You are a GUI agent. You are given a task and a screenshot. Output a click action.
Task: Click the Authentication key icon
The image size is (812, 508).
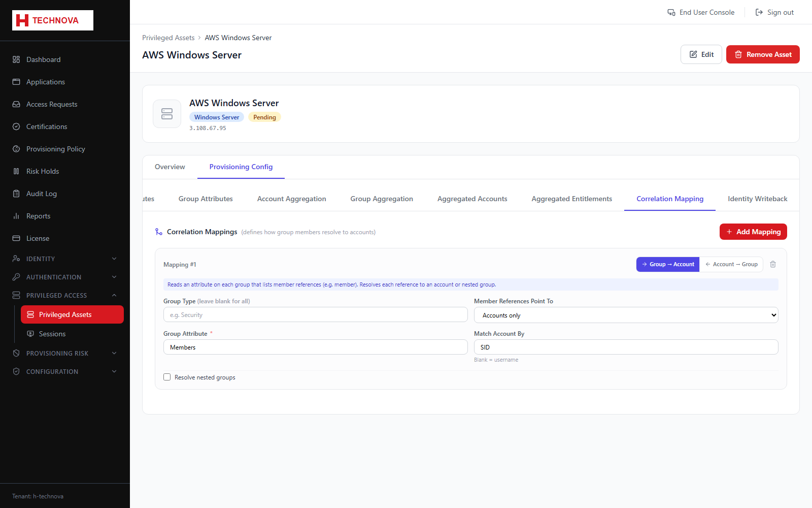pyautogui.click(x=16, y=277)
